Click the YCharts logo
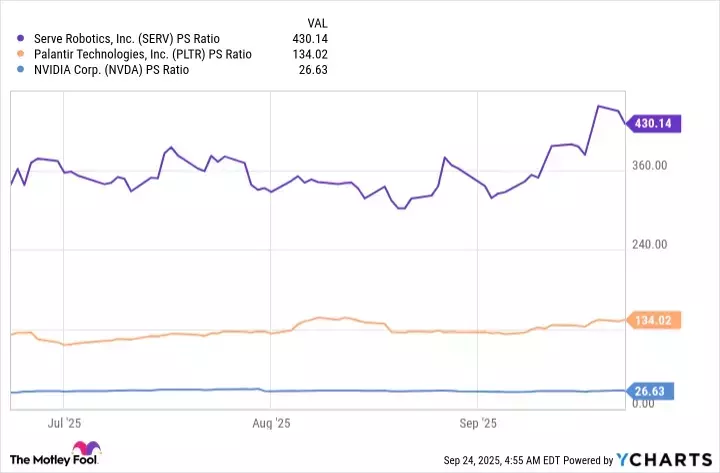This screenshot has width=720, height=473. 663,460
